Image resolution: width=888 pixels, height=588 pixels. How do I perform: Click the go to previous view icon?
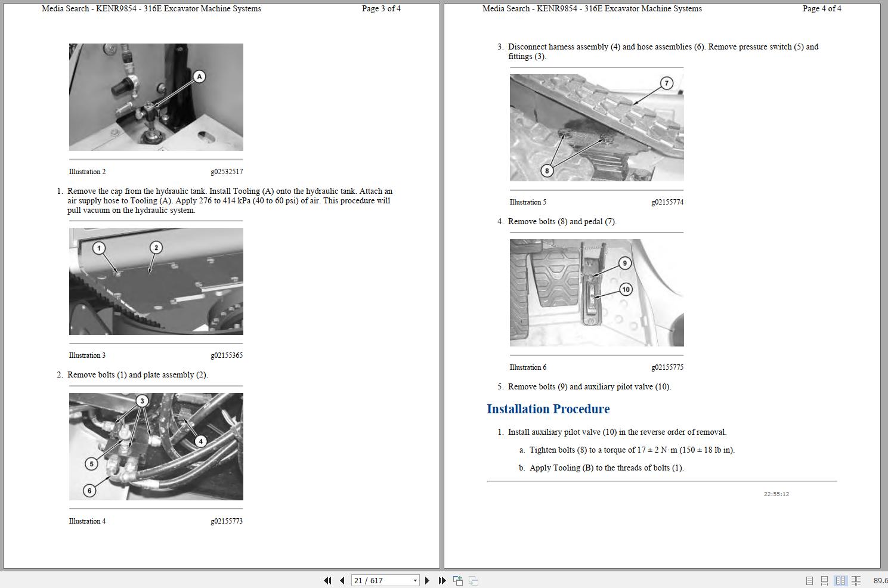point(458,580)
